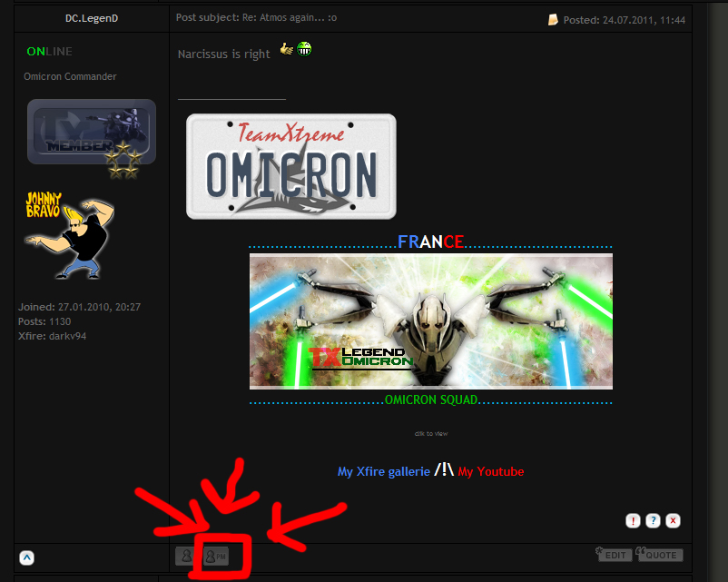Image resolution: width=728 pixels, height=582 pixels.
Task: Click the green 'OMICRON SQUAD' text
Action: 431,400
